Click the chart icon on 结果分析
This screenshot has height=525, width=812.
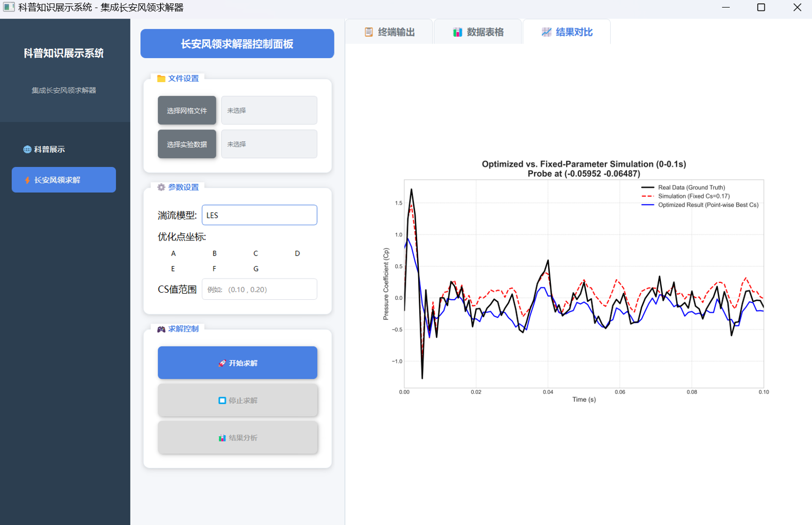click(222, 438)
